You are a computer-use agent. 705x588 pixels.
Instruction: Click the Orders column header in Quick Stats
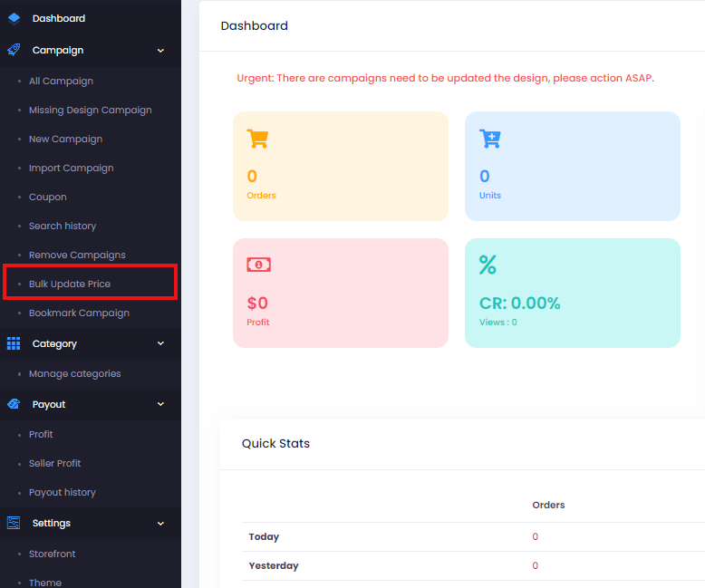point(548,505)
